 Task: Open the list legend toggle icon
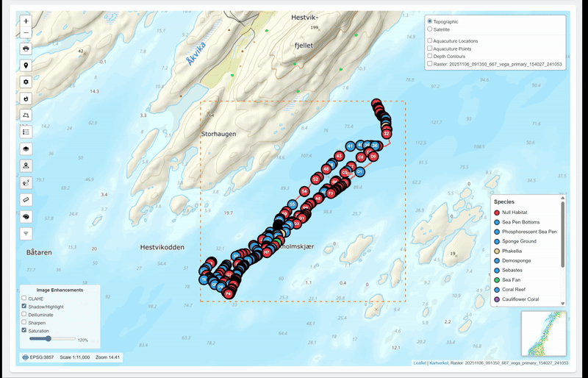(26, 132)
